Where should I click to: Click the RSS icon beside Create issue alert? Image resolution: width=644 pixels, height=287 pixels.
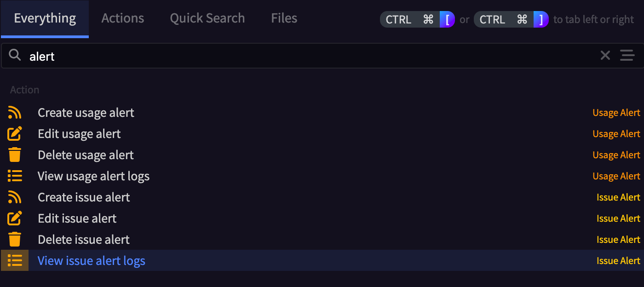[x=15, y=197]
